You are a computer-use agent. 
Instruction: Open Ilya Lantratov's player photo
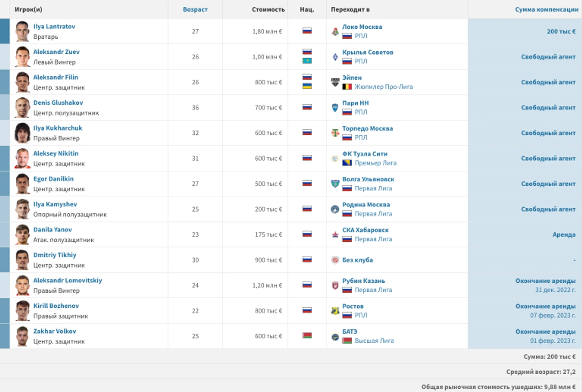pyautogui.click(x=22, y=32)
